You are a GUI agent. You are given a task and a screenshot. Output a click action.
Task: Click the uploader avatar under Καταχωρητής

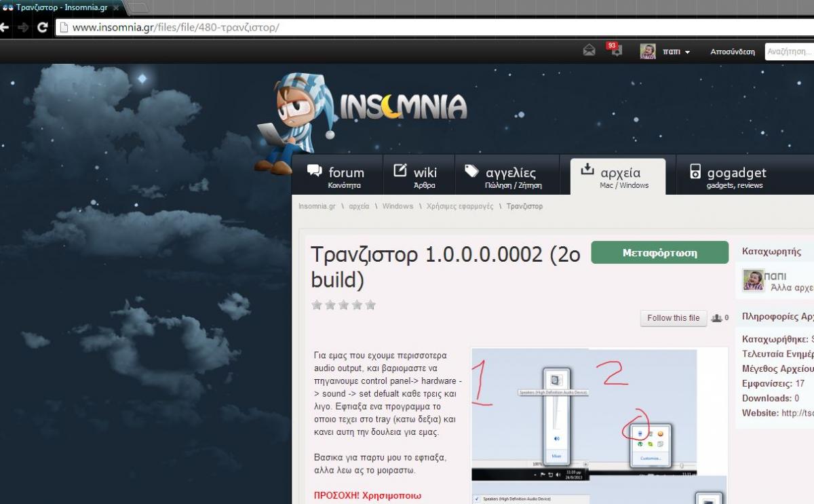pos(753,280)
